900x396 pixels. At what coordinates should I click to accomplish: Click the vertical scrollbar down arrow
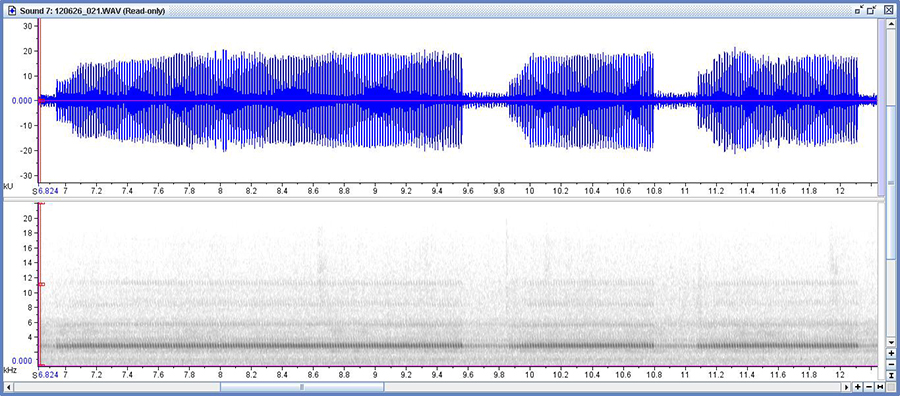[x=891, y=342]
